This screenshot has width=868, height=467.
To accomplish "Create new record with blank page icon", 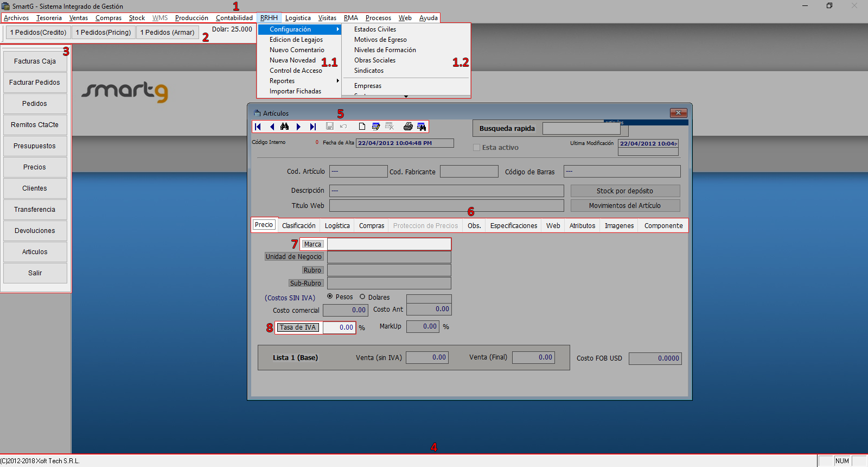I will 362,127.
